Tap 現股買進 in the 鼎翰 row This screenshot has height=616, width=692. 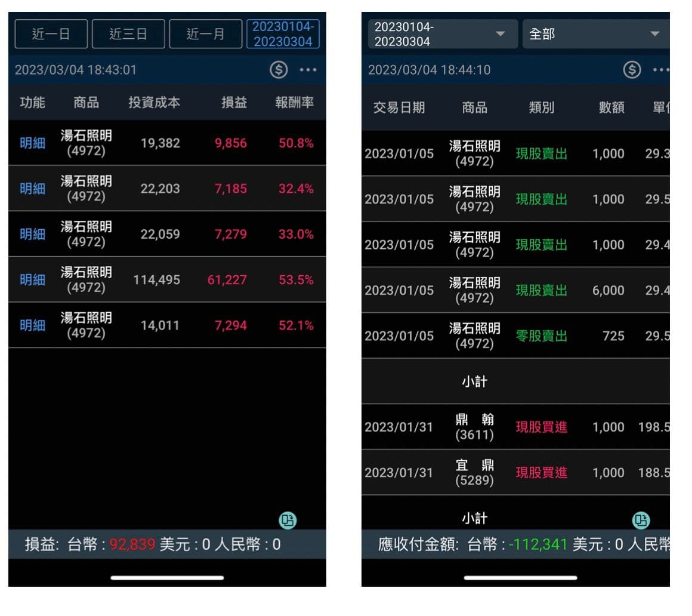click(542, 427)
